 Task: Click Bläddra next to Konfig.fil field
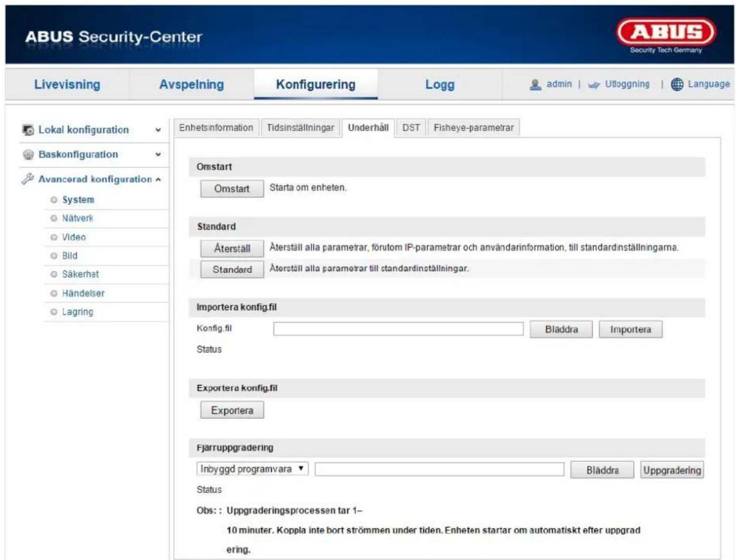pyautogui.click(x=561, y=329)
